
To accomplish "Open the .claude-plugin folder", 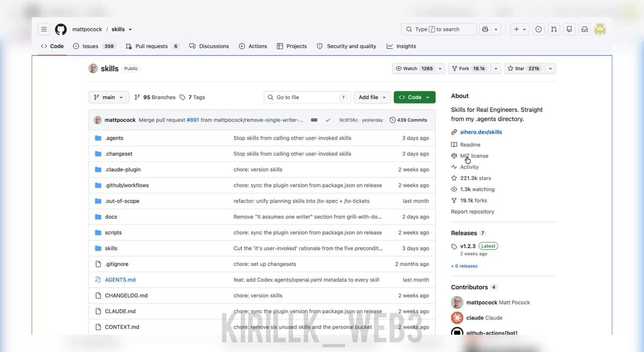I will (122, 169).
